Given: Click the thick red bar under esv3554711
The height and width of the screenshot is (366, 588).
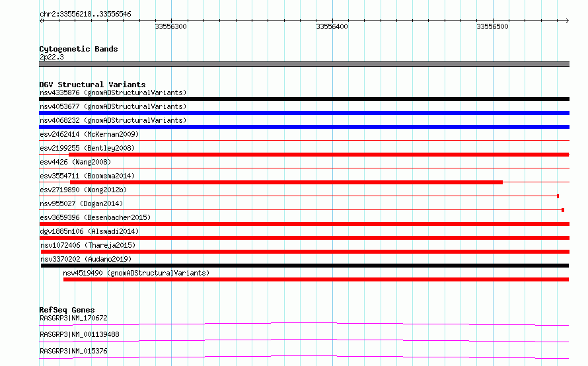Looking at the screenshot, I should click(x=286, y=182).
